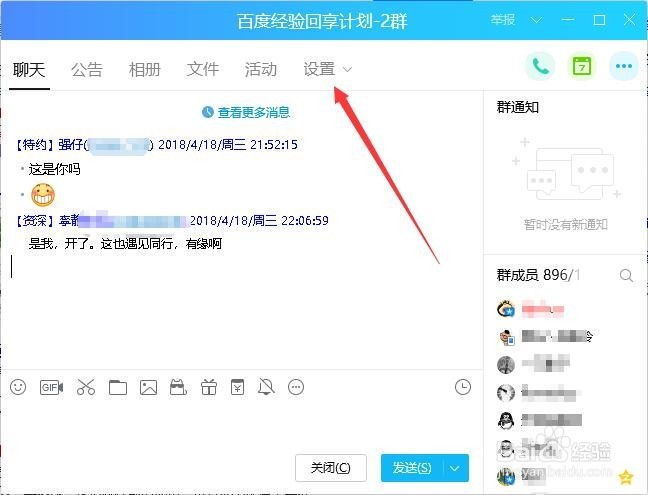
Task: Open the 相册 tab
Action: click(x=145, y=69)
